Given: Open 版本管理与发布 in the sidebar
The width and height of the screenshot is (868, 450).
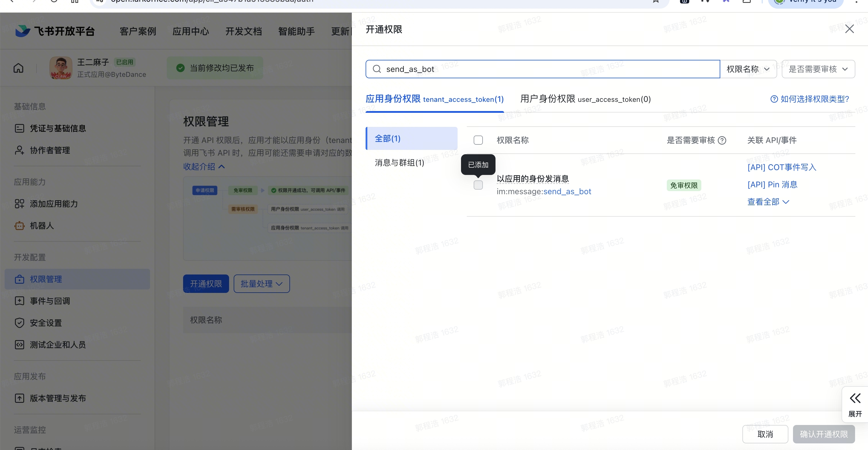Looking at the screenshot, I should pos(77,398).
